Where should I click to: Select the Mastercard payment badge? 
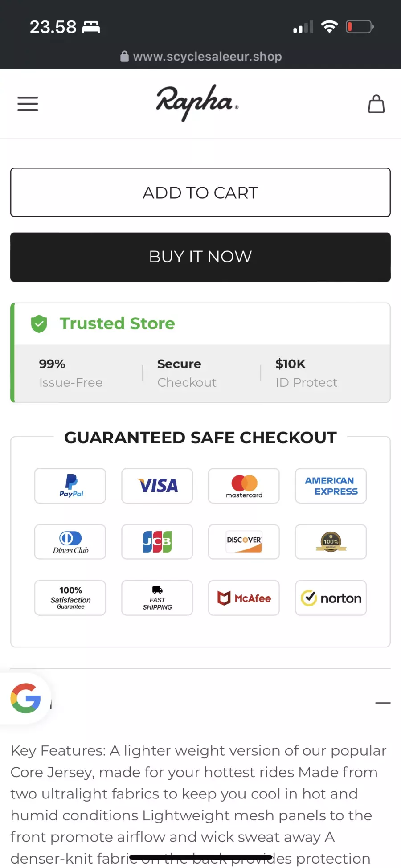[244, 486]
